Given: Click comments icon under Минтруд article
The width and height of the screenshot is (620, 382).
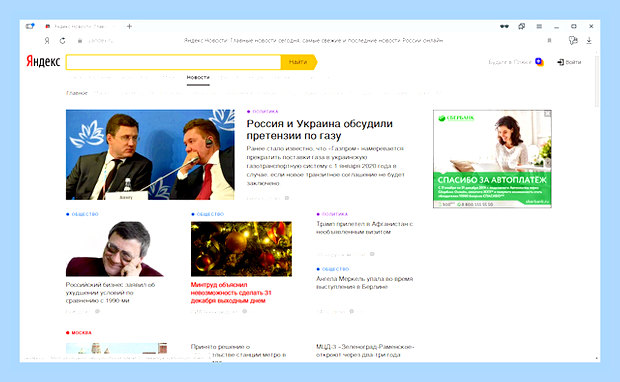Looking at the screenshot, I should click(x=244, y=311).
